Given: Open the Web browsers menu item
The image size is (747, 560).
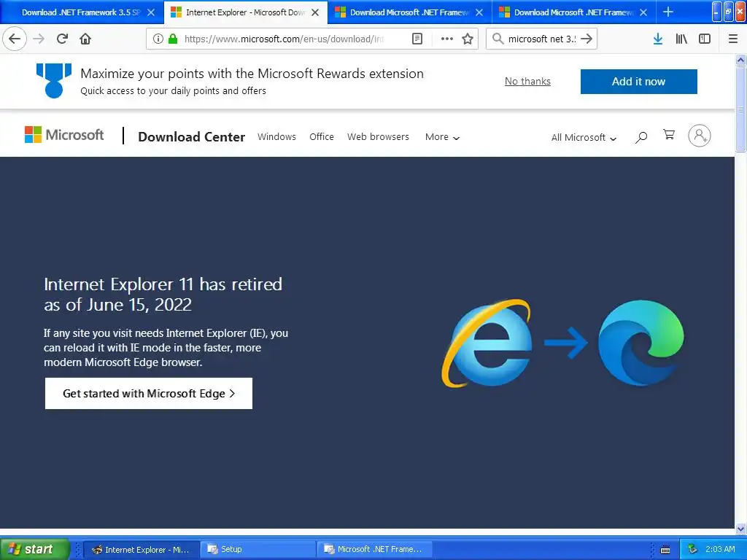Looking at the screenshot, I should [379, 136].
